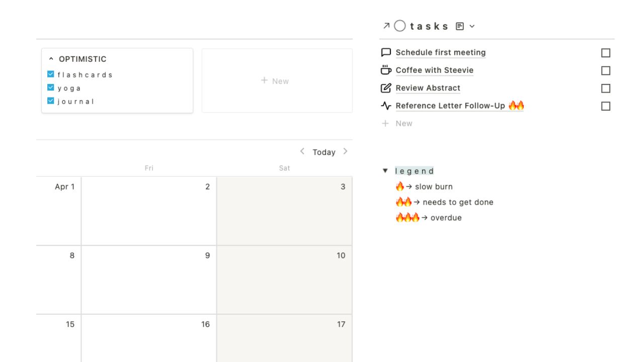Click the list view icon after tasks title

pos(460,26)
